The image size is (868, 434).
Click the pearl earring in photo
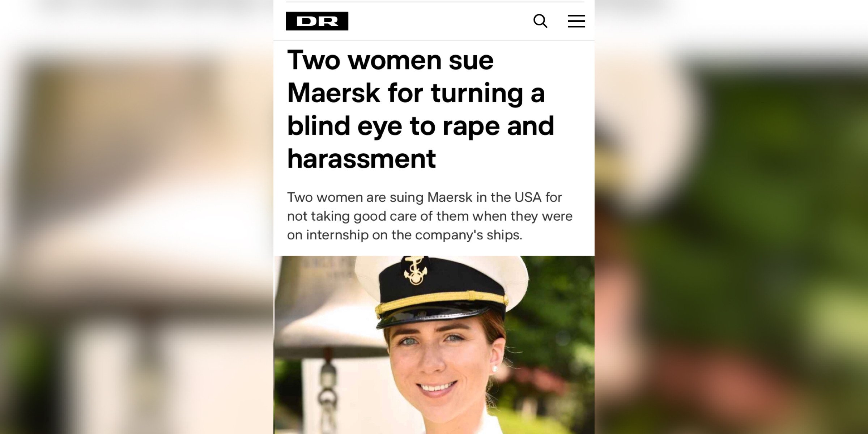point(495,369)
